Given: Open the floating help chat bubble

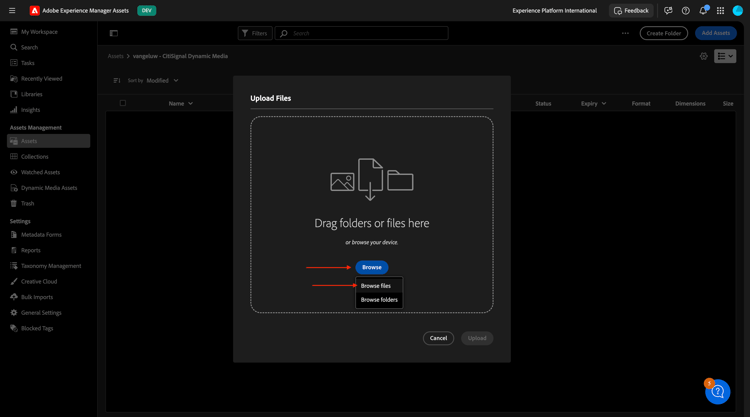Looking at the screenshot, I should point(717,392).
